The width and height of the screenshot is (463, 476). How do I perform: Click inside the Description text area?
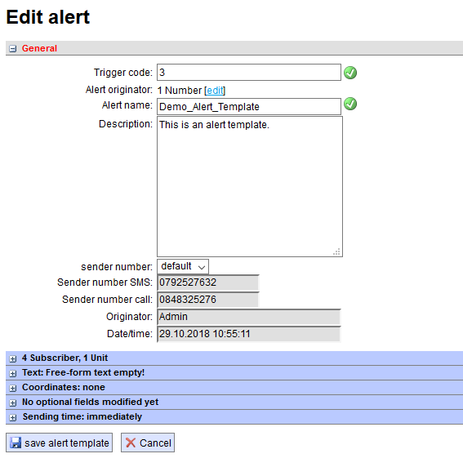coord(250,186)
